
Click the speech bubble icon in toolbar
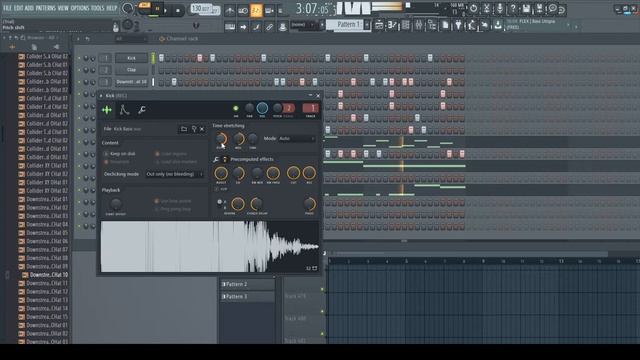pos(552,9)
